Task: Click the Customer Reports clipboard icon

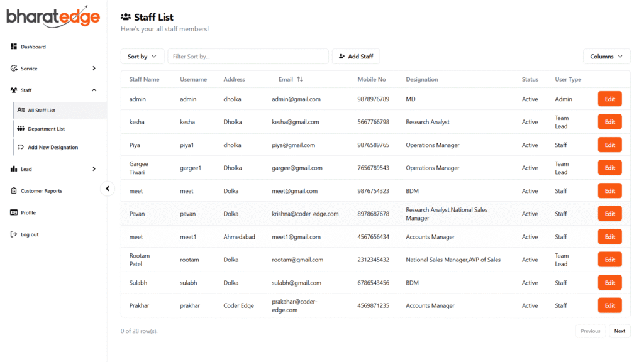Action: 14,191
